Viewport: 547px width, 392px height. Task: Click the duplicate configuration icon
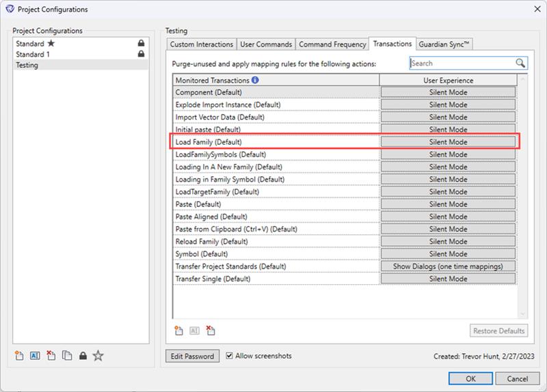(67, 355)
